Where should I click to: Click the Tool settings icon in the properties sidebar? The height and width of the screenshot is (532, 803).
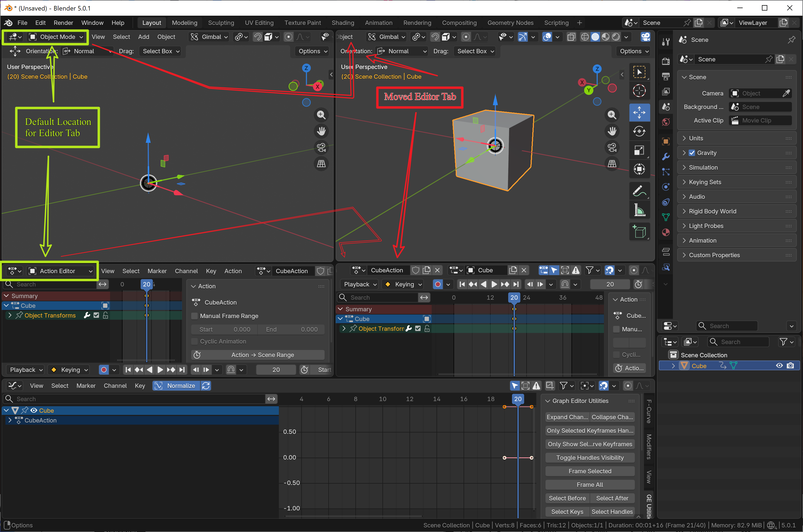click(666, 42)
